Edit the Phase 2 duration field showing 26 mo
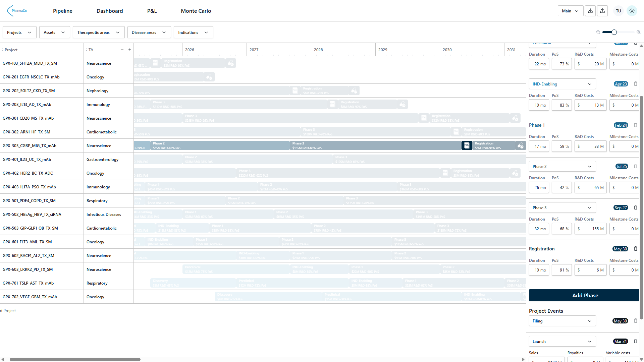The height and width of the screenshot is (362, 644). (x=539, y=187)
